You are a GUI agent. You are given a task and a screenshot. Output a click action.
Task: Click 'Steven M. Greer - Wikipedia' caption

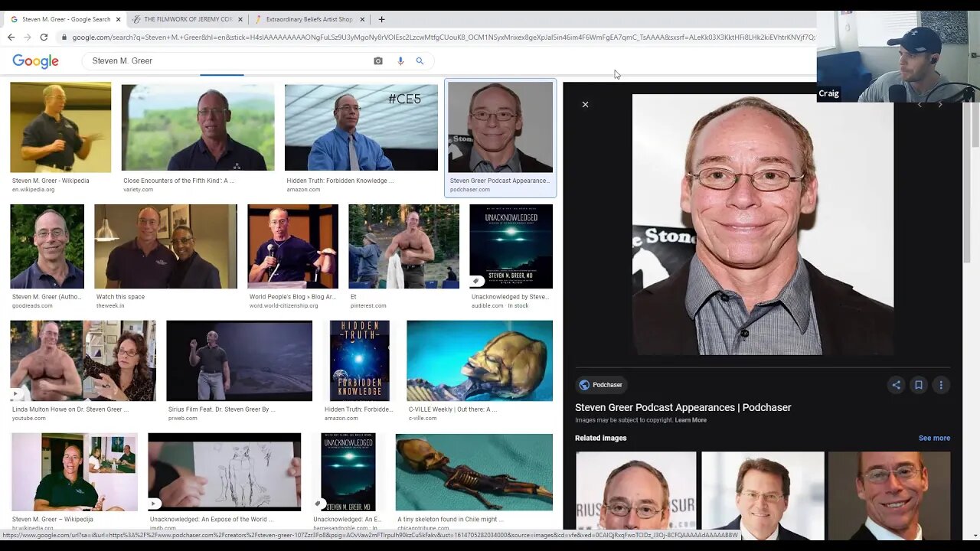(x=51, y=181)
